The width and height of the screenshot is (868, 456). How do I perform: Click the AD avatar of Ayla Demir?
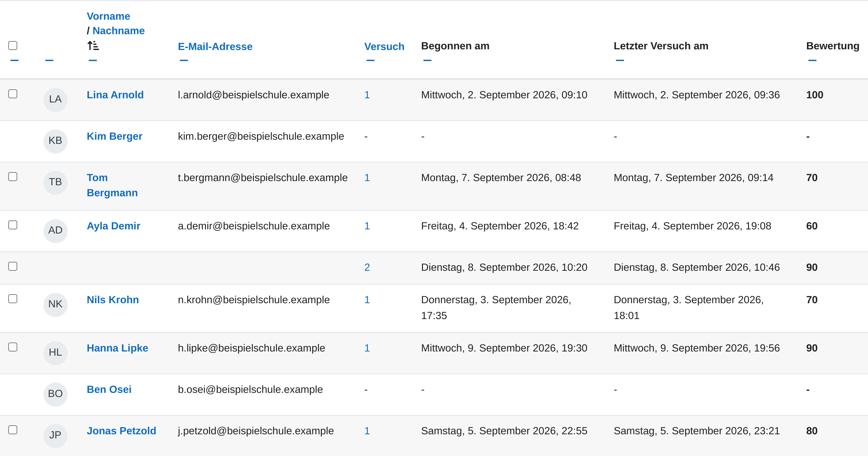coord(56,231)
